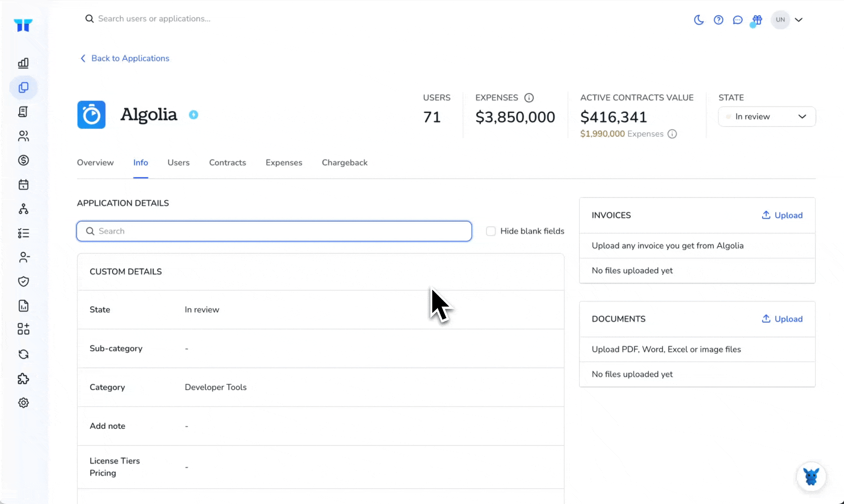Open the calendar icon in sidebar

pyautogui.click(x=23, y=184)
